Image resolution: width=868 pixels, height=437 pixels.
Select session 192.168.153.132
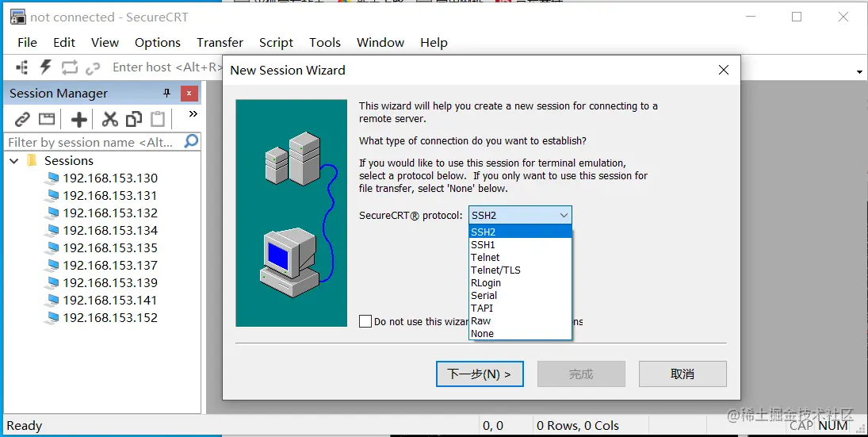(110, 213)
